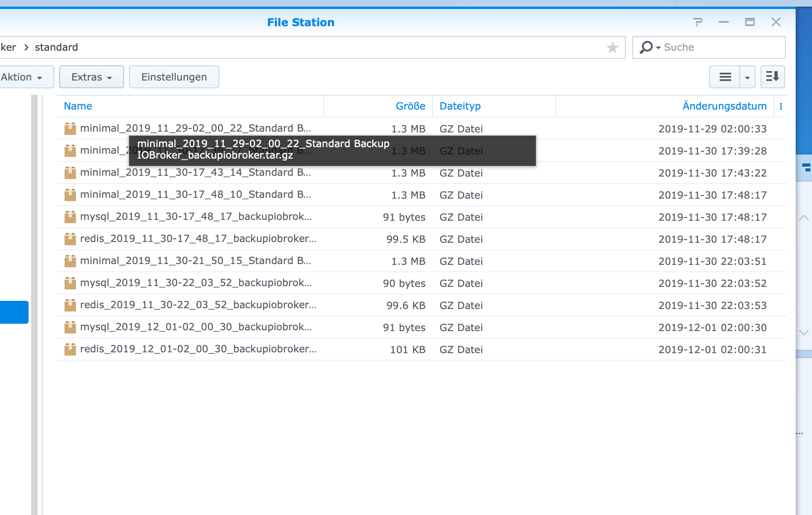Viewport: 812px width, 515px height.
Task: Open Einstellungen settings
Action: 174,77
